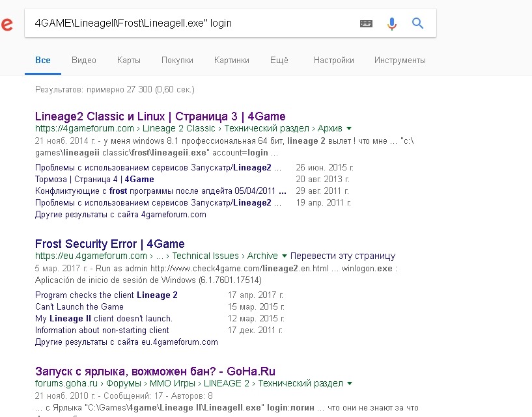Open the Покупки tab
The height and width of the screenshot is (417, 532).
click(x=177, y=60)
